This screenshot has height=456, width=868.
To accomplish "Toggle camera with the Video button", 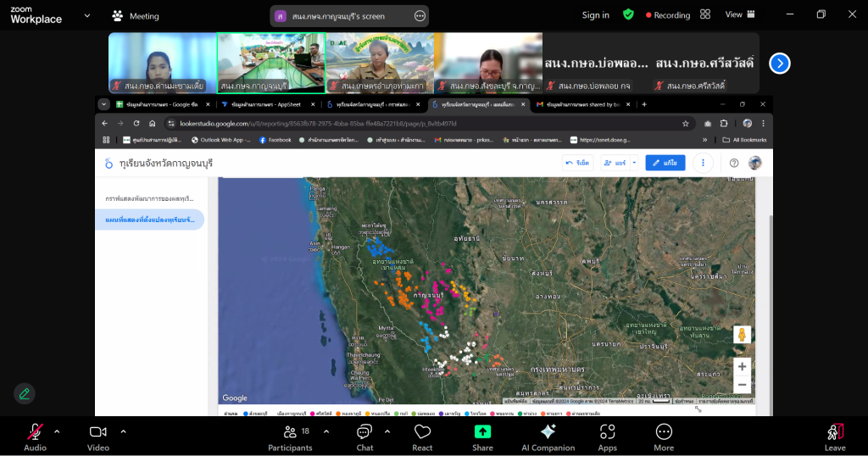I will click(98, 436).
